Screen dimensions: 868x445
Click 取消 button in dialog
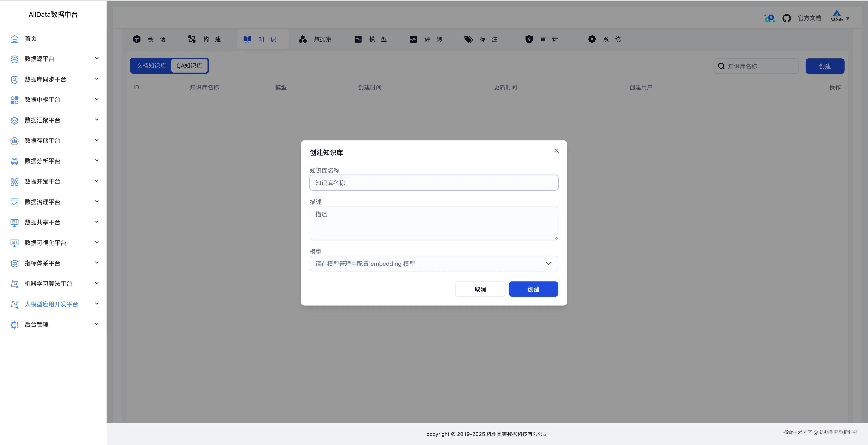click(480, 289)
